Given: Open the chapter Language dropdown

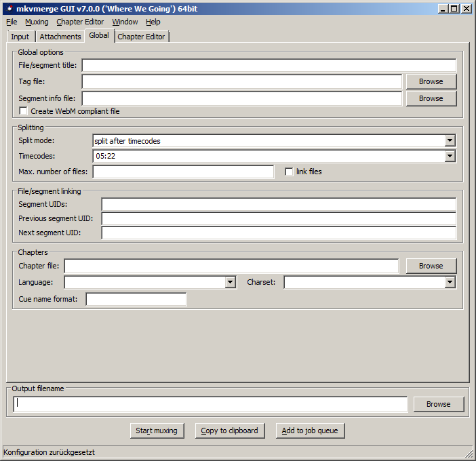Looking at the screenshot, I should (x=230, y=282).
